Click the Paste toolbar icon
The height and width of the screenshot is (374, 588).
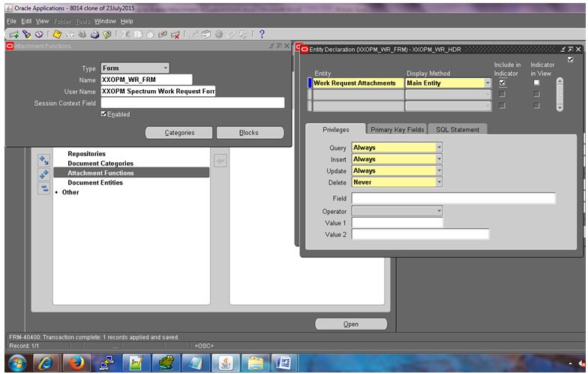click(x=150, y=35)
